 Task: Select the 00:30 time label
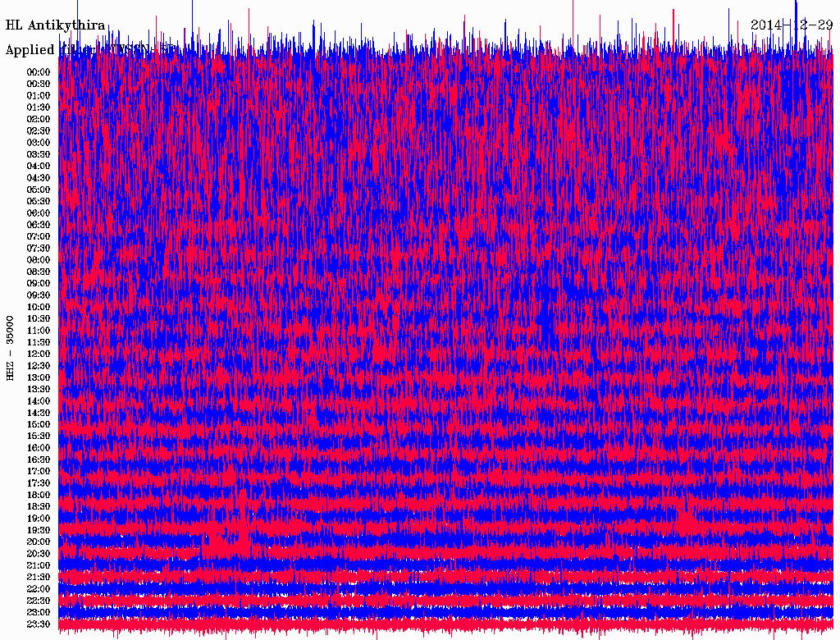39,84
